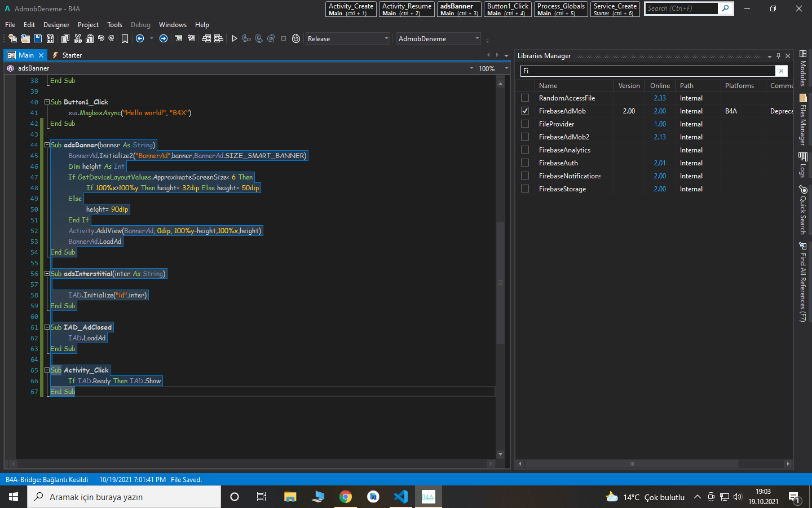Check the RandomAccessFile library checkbox

pyautogui.click(x=525, y=98)
